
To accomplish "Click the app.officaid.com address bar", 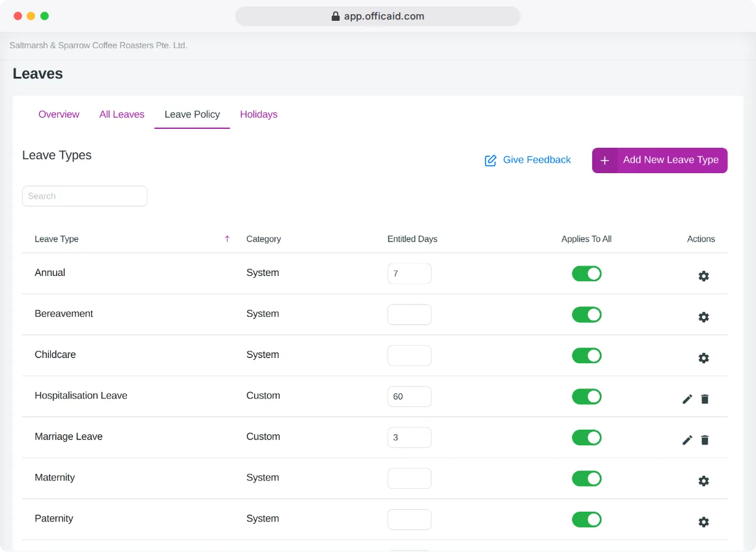I will point(377,16).
